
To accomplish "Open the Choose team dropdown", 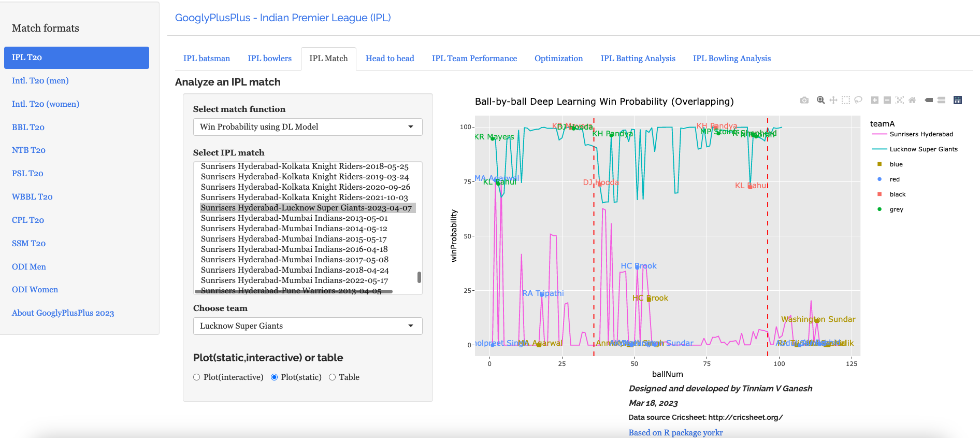I will (308, 326).
